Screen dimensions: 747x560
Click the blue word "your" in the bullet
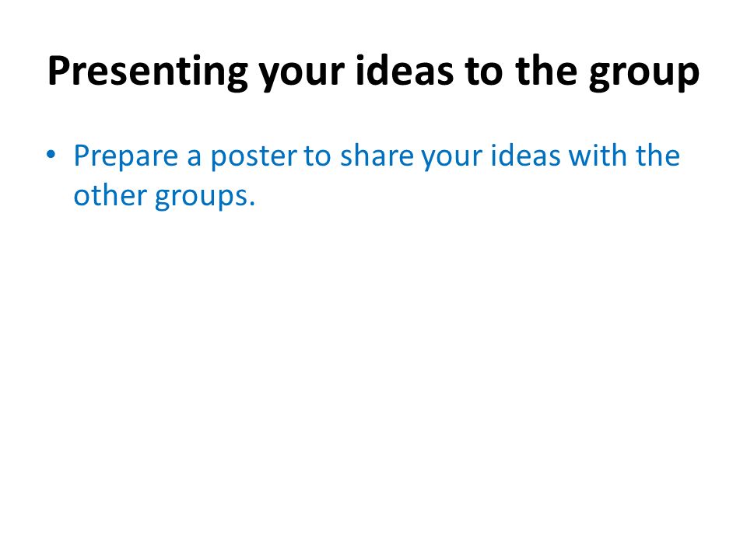pyautogui.click(x=451, y=160)
